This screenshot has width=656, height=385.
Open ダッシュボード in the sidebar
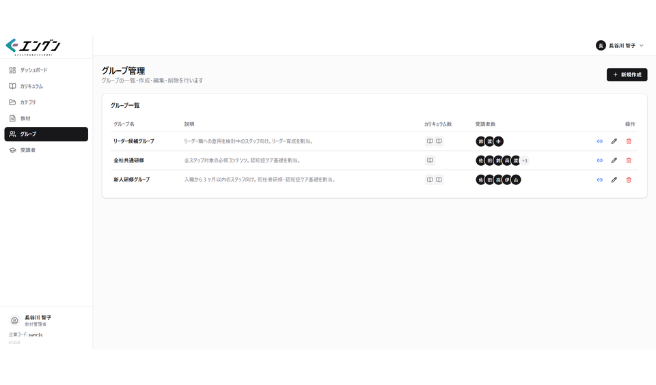coord(46,70)
